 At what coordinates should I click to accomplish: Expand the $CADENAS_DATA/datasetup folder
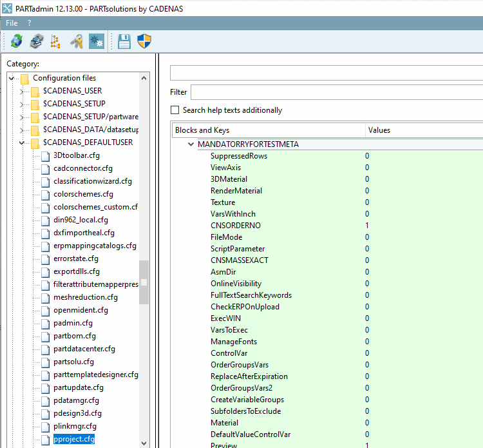[21, 130]
